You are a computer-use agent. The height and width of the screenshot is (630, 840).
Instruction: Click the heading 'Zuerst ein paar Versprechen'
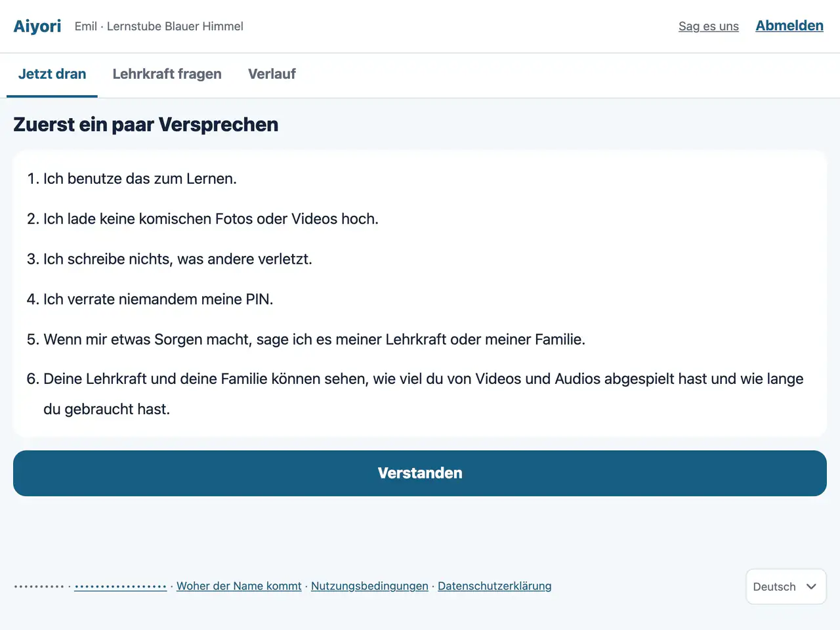point(146,125)
